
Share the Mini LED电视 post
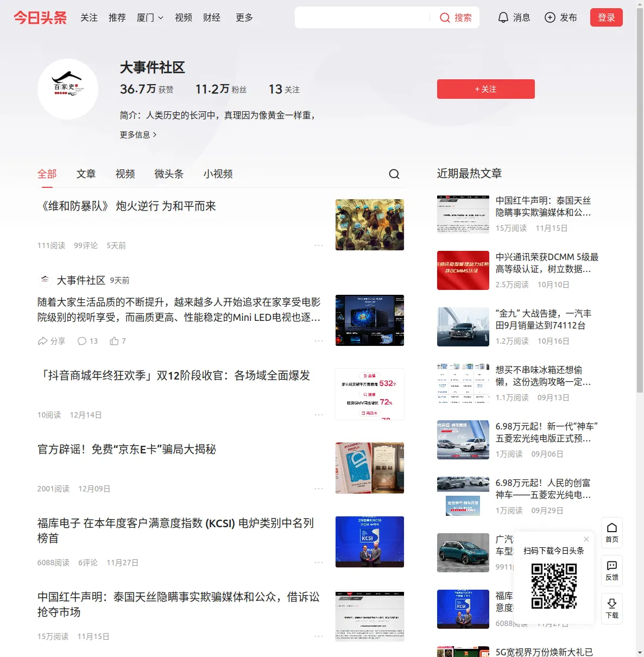[x=52, y=341]
